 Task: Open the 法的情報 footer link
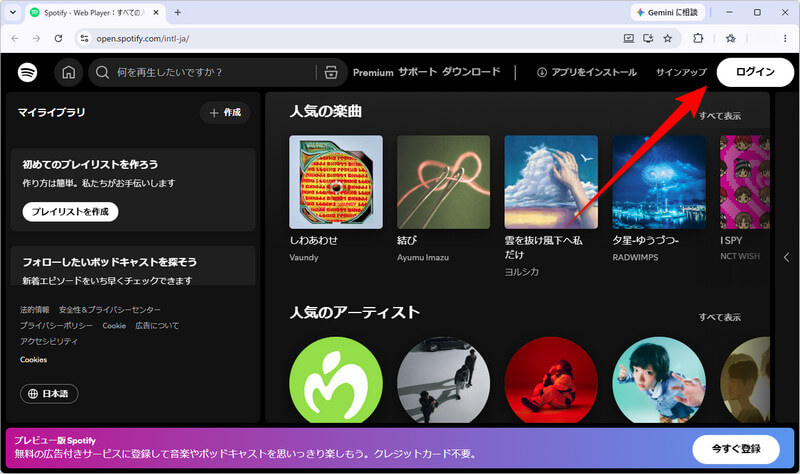35,309
